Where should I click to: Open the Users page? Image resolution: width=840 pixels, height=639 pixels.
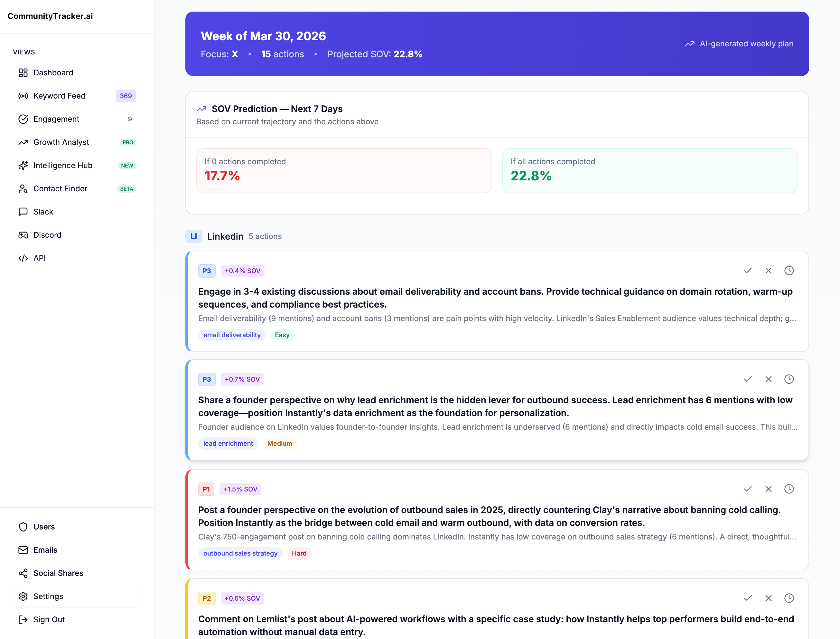[x=77, y=527]
